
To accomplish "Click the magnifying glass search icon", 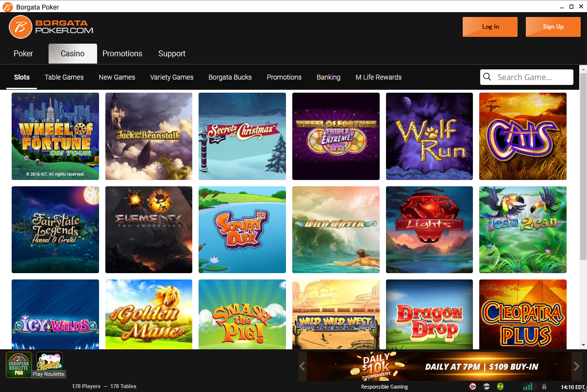I will tap(487, 77).
